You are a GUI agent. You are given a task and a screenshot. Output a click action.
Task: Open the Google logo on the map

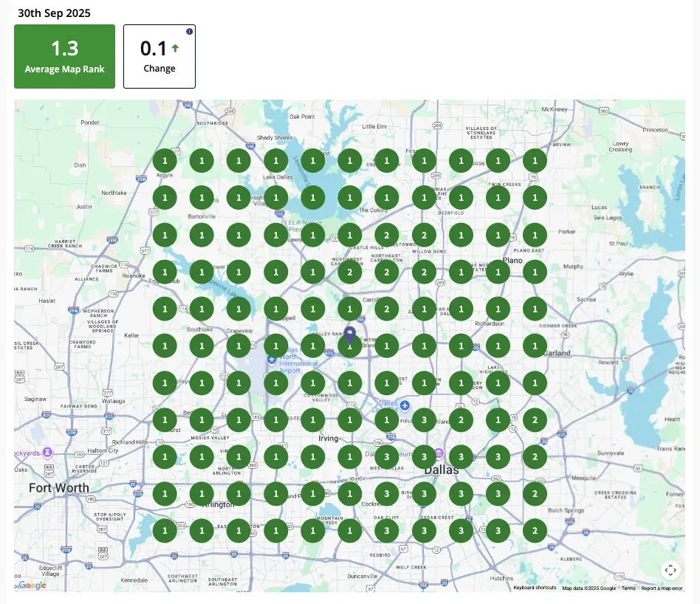coord(32,586)
